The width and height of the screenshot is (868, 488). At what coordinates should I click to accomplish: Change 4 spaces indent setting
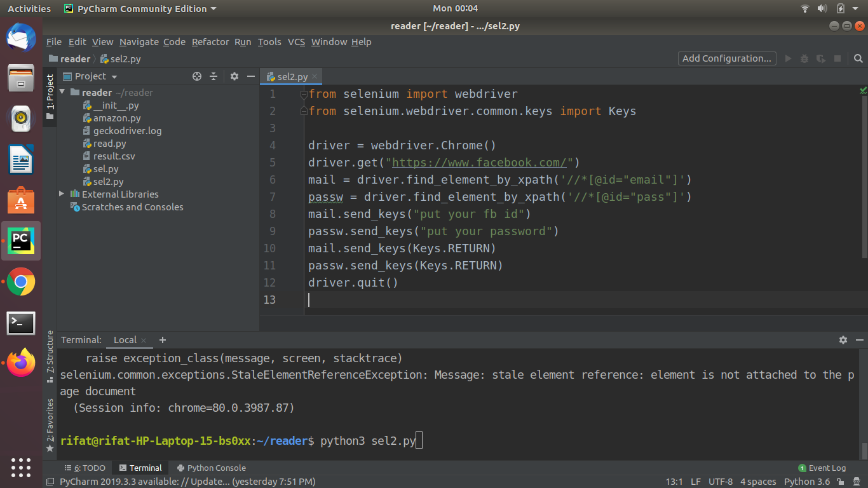point(758,482)
